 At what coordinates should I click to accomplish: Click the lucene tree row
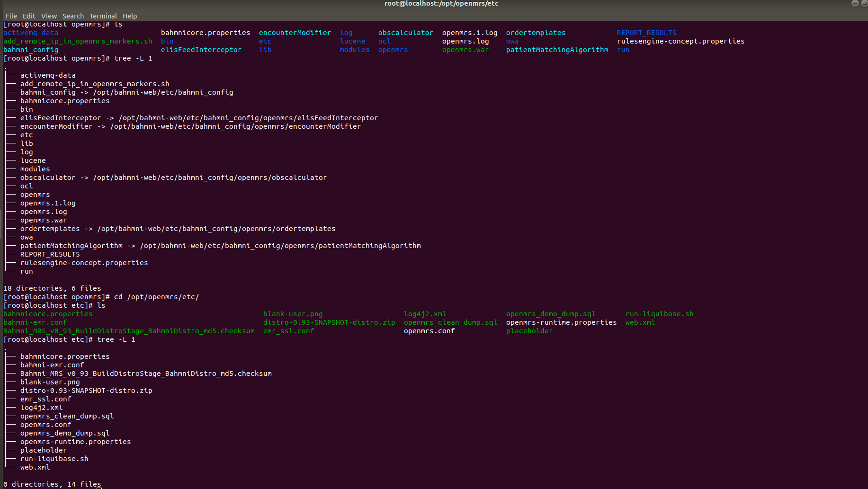pyautogui.click(x=33, y=160)
